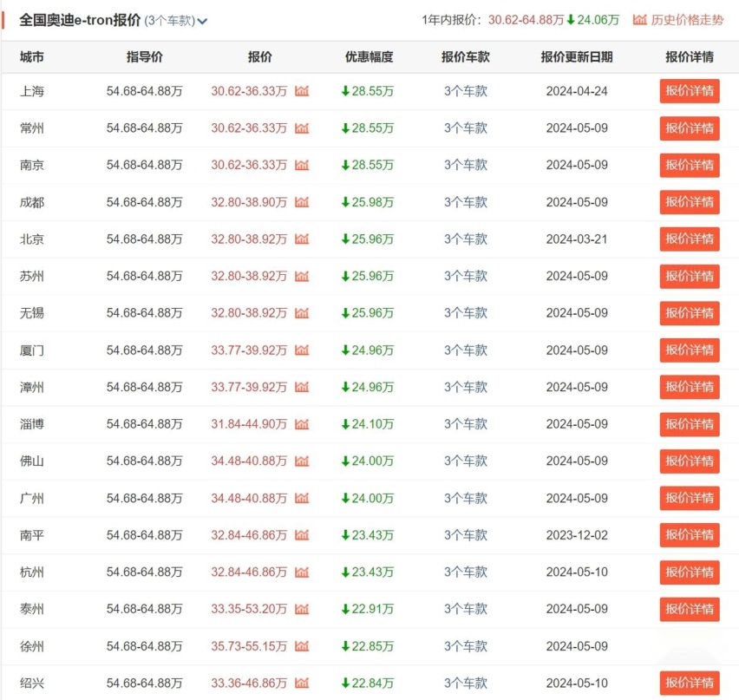
Task: Open price trend chart icon for 无锡
Action: point(302,313)
